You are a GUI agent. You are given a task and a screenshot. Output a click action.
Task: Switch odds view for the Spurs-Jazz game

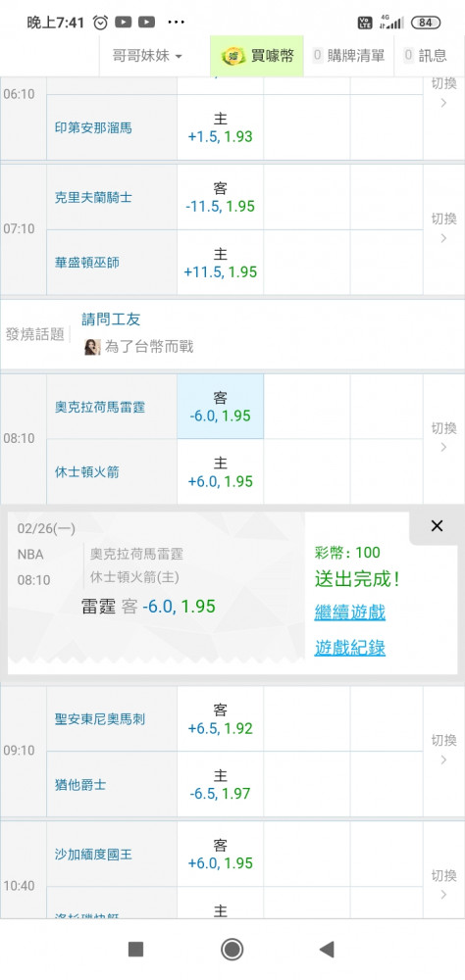[x=443, y=750]
